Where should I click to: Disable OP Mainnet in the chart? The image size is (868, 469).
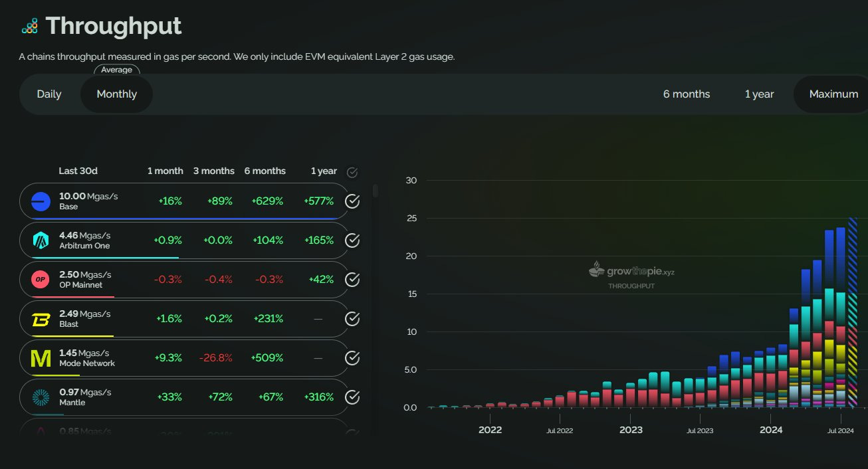[x=352, y=279]
